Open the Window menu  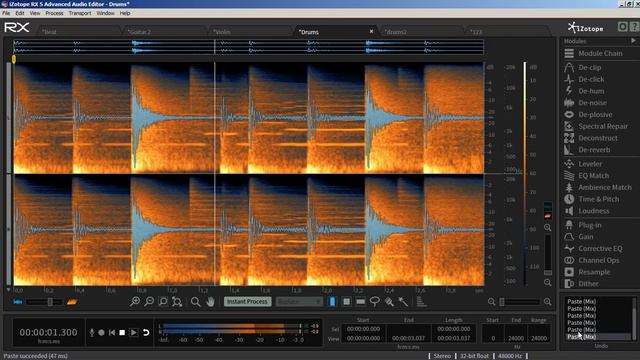click(x=105, y=13)
